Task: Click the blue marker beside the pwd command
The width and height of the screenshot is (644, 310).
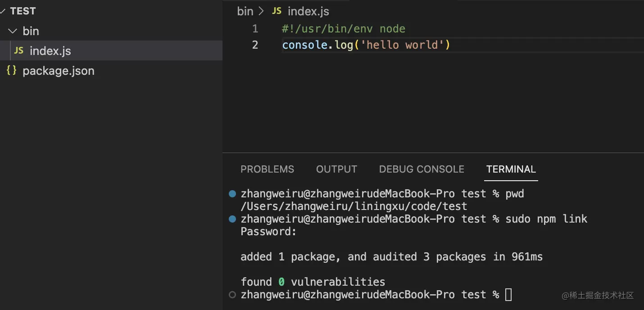Action: coord(232,194)
